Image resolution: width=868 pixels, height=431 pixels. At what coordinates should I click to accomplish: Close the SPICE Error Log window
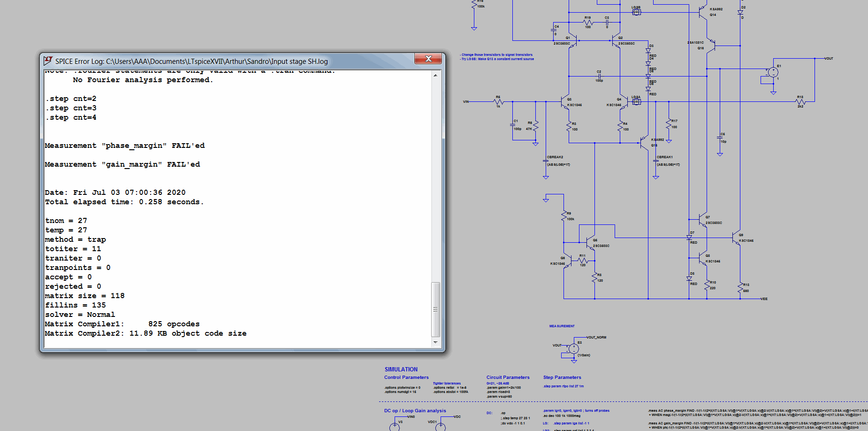point(428,59)
